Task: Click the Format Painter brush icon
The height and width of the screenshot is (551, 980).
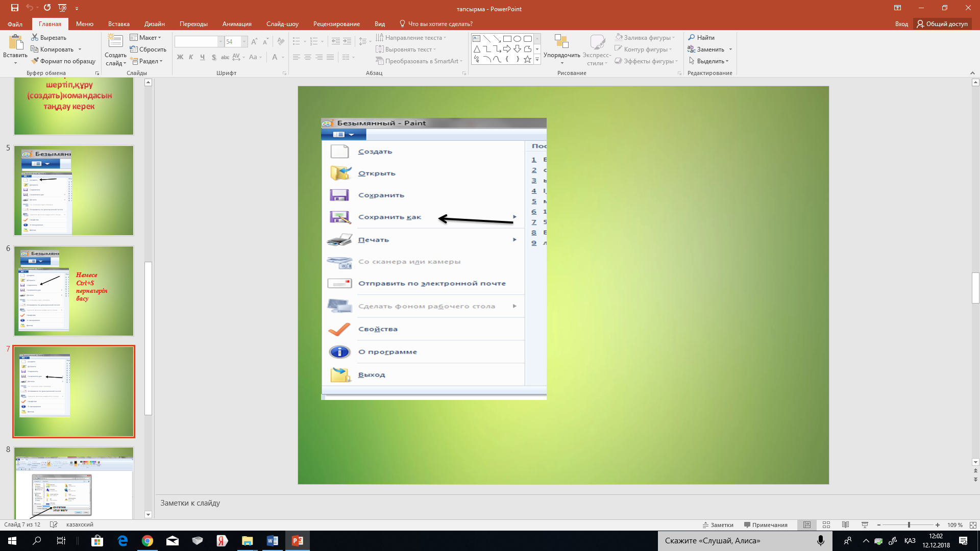Action: click(35, 61)
